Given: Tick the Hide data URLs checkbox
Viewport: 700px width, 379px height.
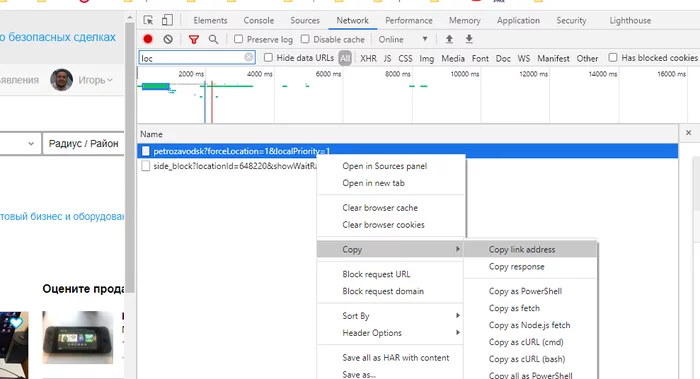Looking at the screenshot, I should point(268,58).
